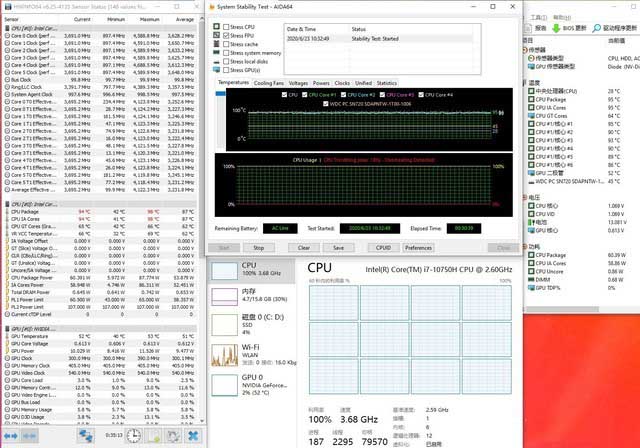The height and width of the screenshot is (448, 640).
Task: Click Clear button in stability test
Action: [304, 248]
